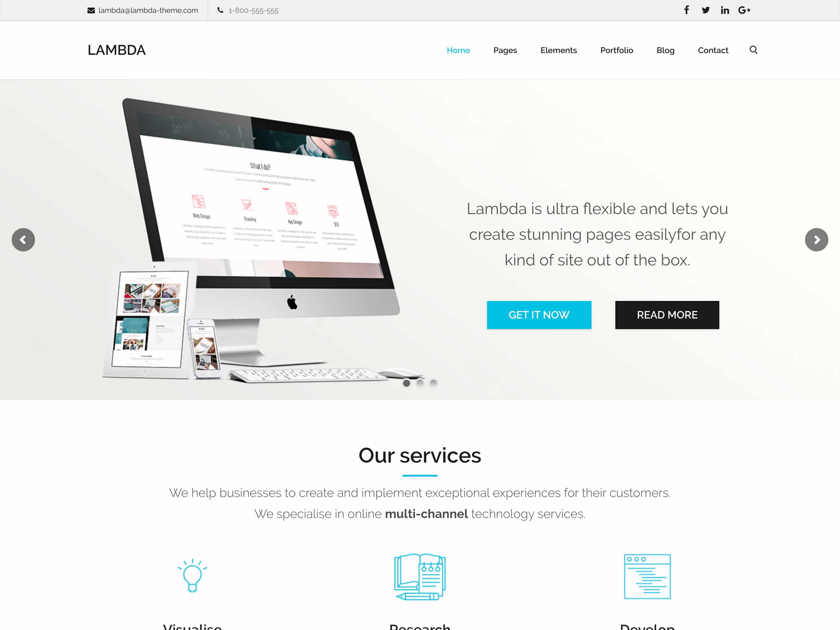Click the Research book service icon
840x630 pixels.
click(419, 576)
